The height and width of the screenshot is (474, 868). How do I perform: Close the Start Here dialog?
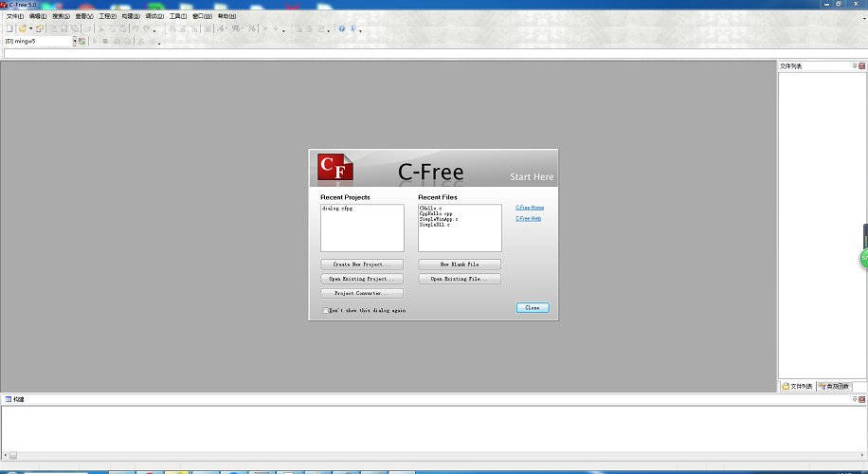[x=533, y=307]
